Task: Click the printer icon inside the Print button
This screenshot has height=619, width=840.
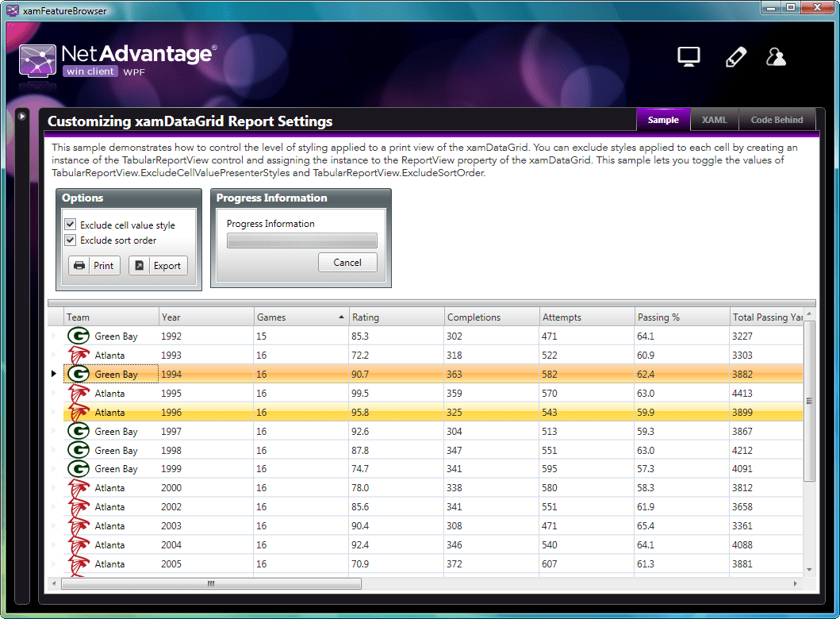Action: pos(80,265)
